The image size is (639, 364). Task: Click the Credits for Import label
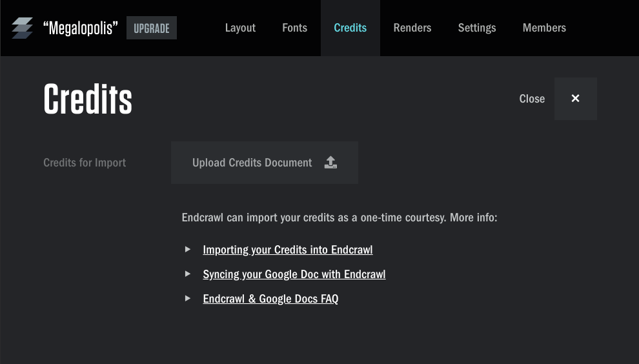click(85, 163)
